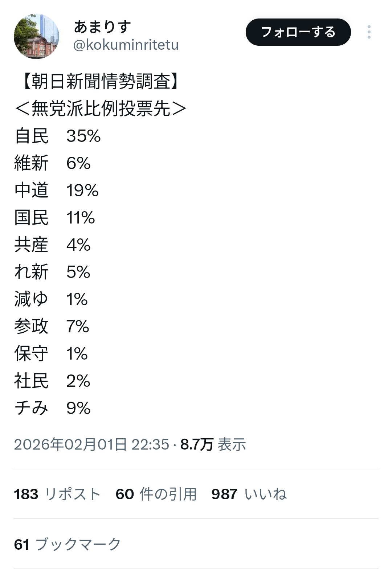Open the three-dot more options menu
This screenshot has width=392, height=578.
pyautogui.click(x=369, y=32)
